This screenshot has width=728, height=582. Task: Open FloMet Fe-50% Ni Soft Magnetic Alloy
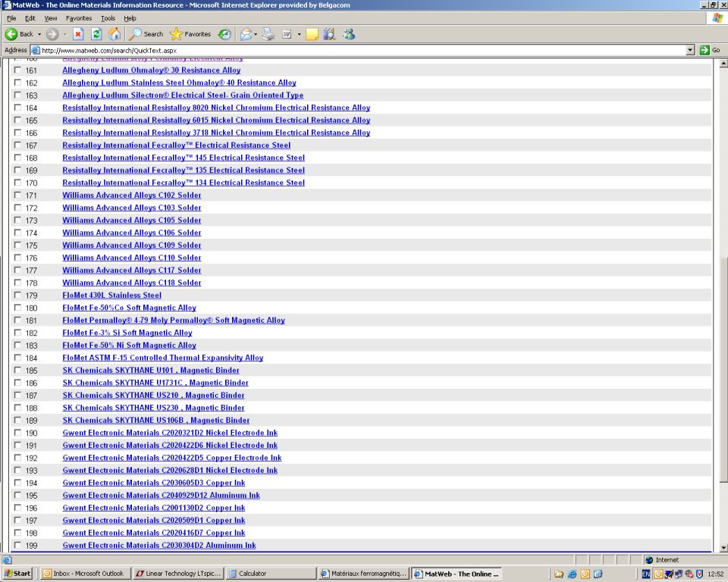click(x=129, y=346)
